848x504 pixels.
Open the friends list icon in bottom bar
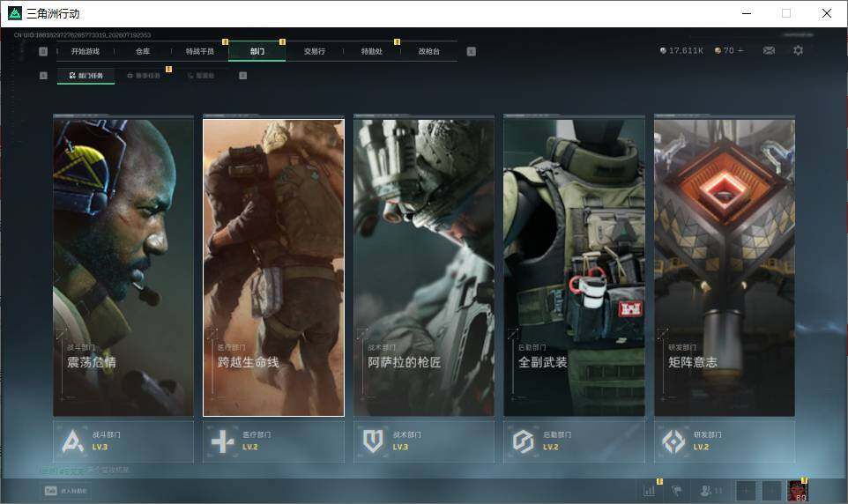click(710, 491)
